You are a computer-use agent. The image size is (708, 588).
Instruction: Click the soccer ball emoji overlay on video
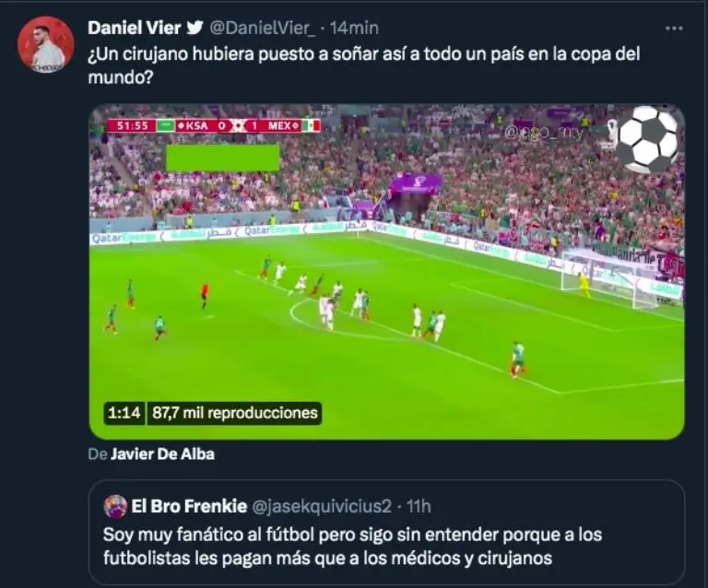(x=648, y=139)
